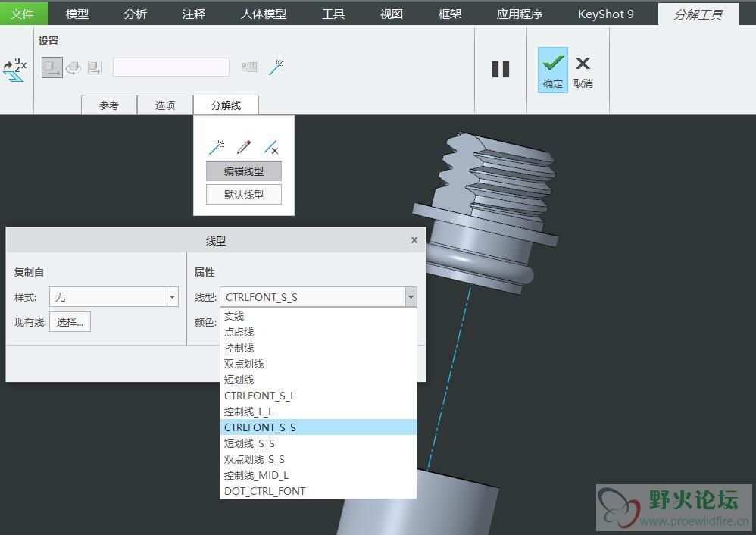The height and width of the screenshot is (535, 756).
Task: Choose 双点划线 from the line type list
Action: [x=244, y=364]
